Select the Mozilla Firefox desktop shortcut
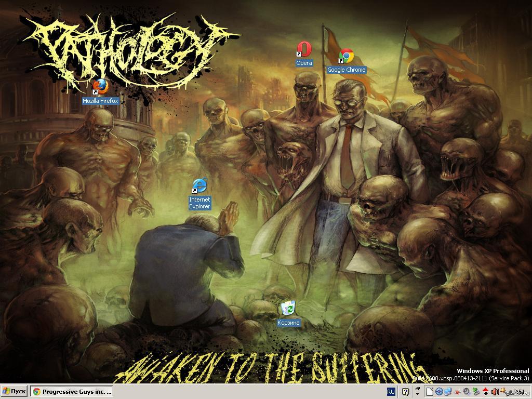 click(101, 86)
